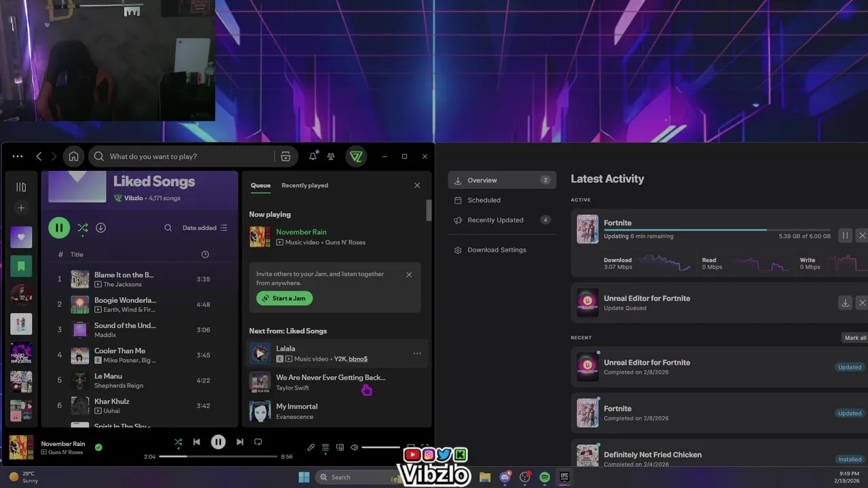868x488 pixels.
Task: Switch to the Recently played tab
Action: [304, 185]
